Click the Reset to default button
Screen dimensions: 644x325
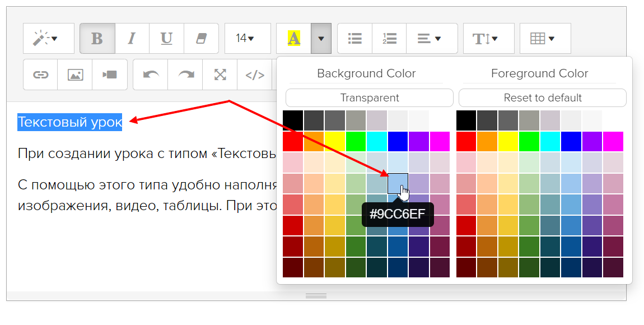point(542,97)
